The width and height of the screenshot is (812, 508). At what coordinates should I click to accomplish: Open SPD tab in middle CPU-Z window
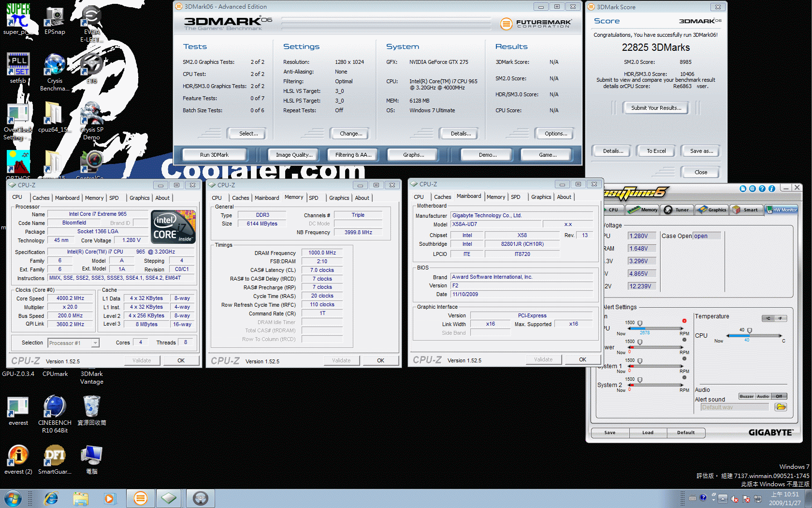coord(314,198)
